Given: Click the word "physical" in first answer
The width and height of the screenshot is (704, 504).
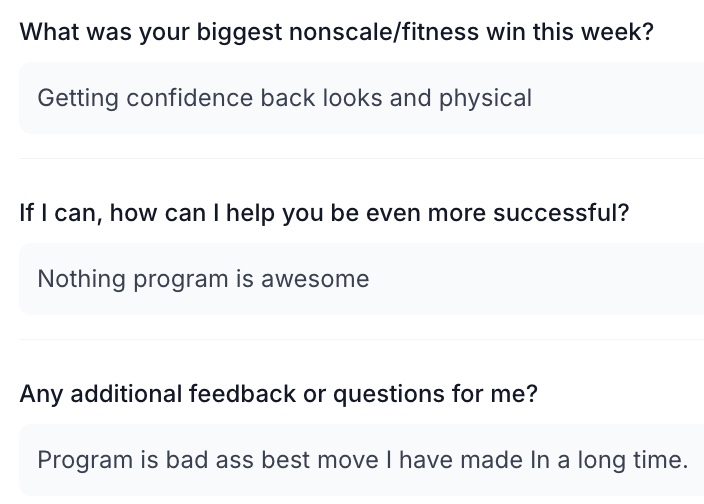Looking at the screenshot, I should click(485, 98).
